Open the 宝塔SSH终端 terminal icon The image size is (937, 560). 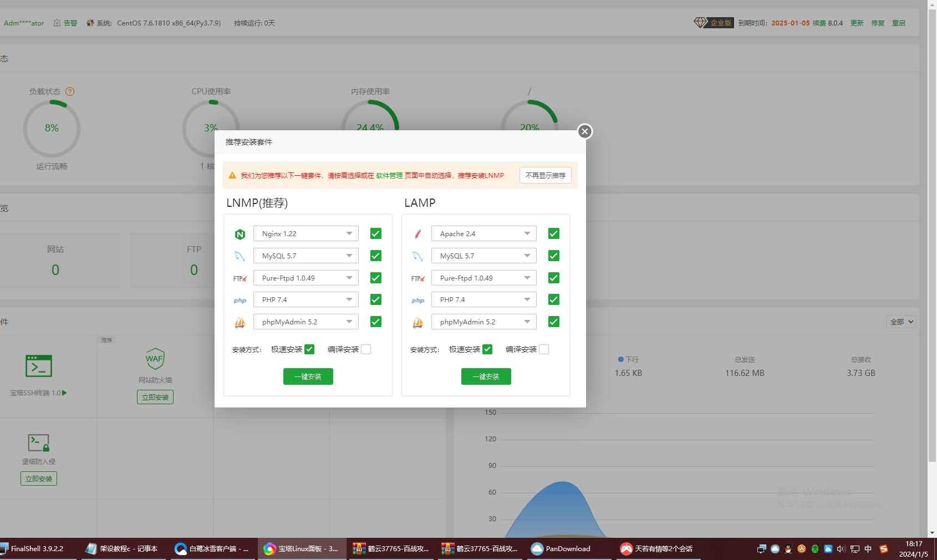[39, 366]
